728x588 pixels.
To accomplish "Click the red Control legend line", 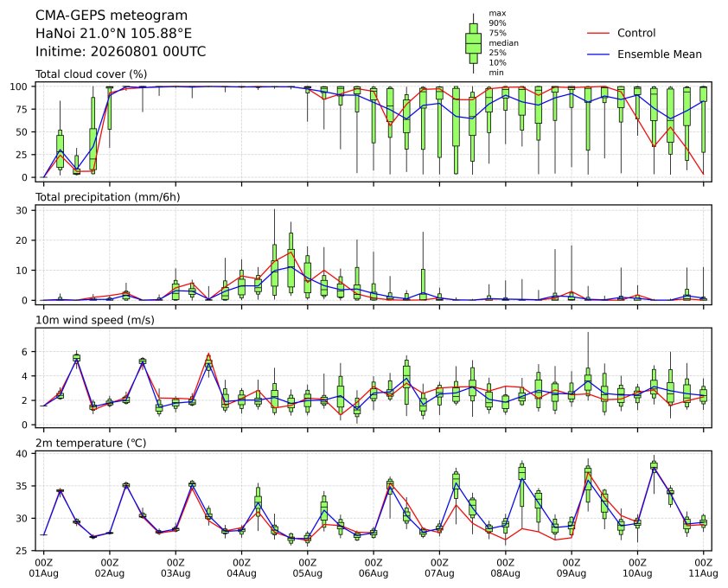I will [x=598, y=34].
